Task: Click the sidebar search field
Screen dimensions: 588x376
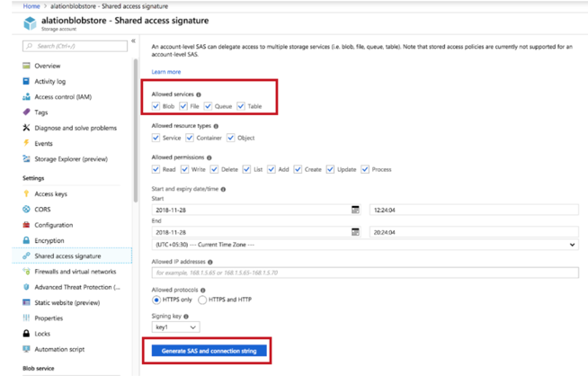Action: point(75,46)
